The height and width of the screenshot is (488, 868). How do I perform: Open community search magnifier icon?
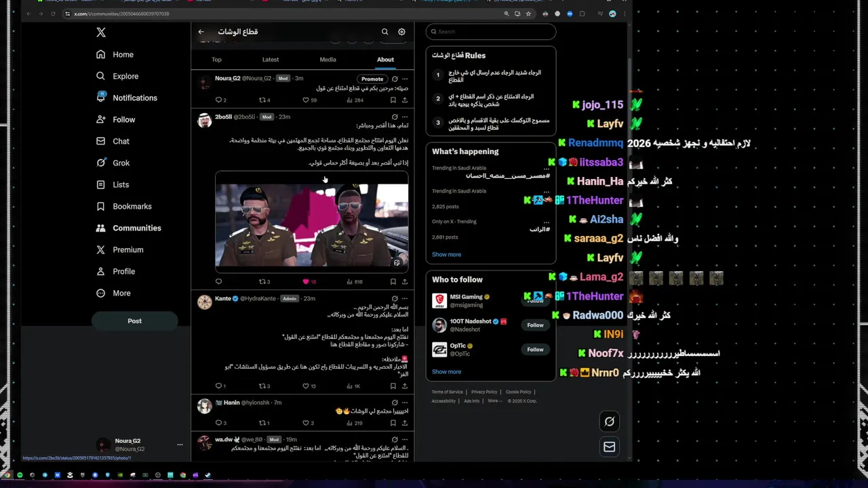pyautogui.click(x=384, y=32)
